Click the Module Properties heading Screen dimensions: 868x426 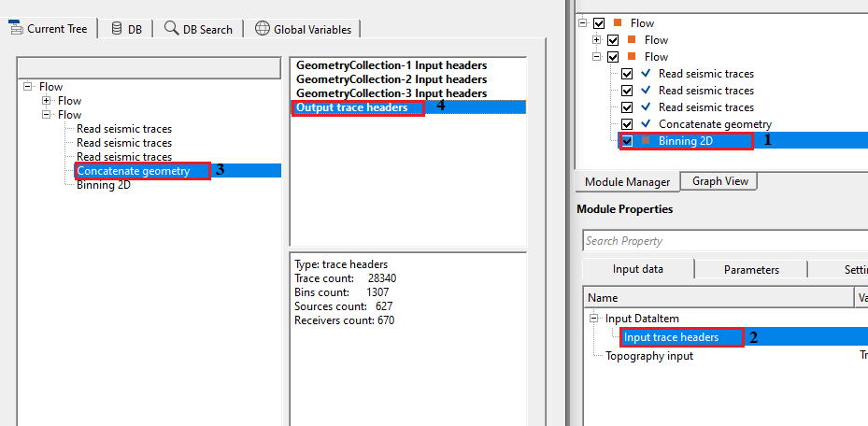pyautogui.click(x=624, y=209)
